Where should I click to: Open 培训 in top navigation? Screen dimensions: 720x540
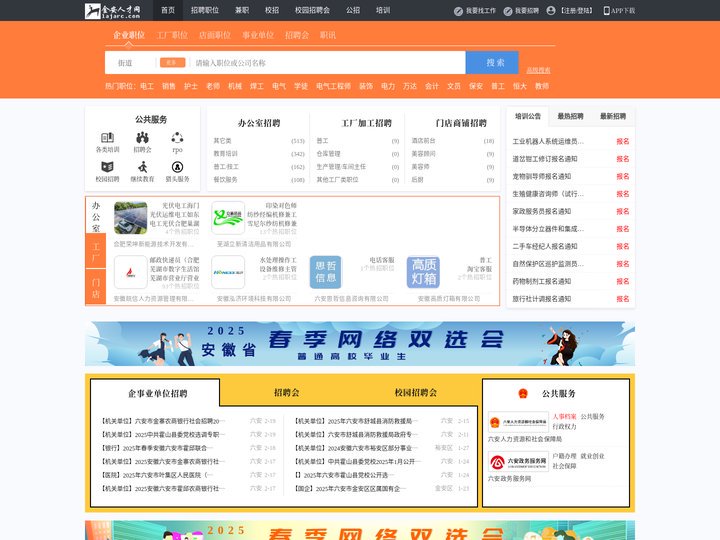point(383,10)
